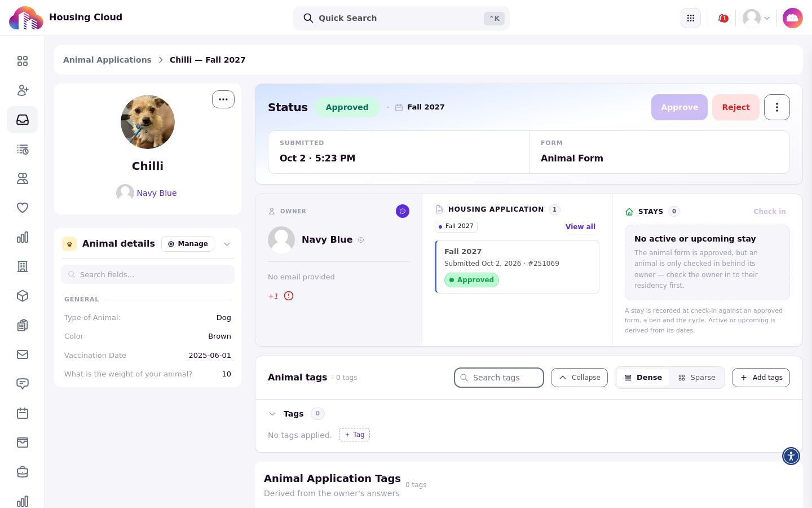Click the purple chat bubble on owner card
The height and width of the screenshot is (508, 812).
[x=403, y=211]
